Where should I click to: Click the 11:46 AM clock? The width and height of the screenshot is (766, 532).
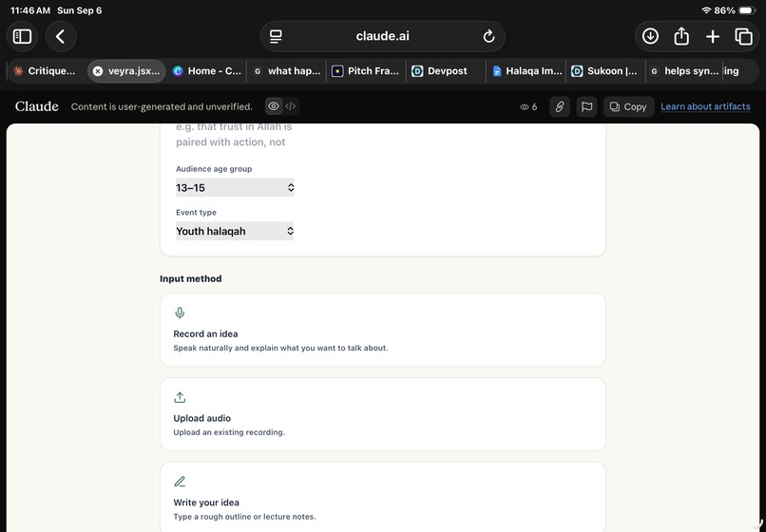(30, 10)
